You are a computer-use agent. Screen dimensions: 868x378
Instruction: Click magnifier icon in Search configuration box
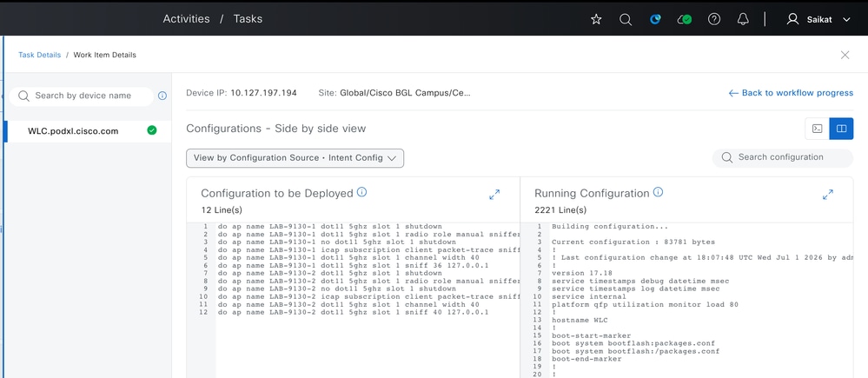coord(727,158)
